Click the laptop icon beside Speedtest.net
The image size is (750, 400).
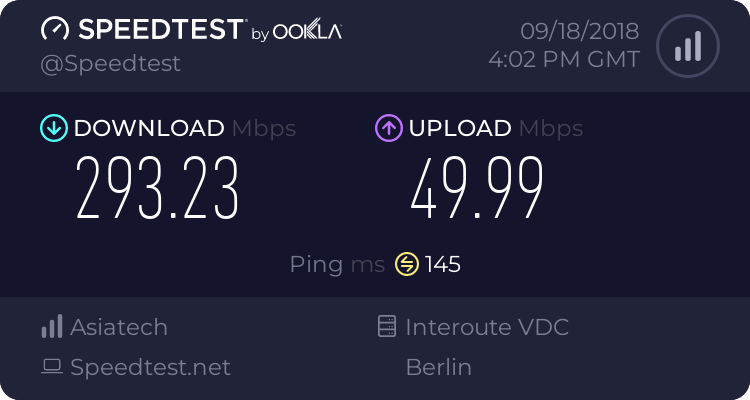tap(52, 367)
